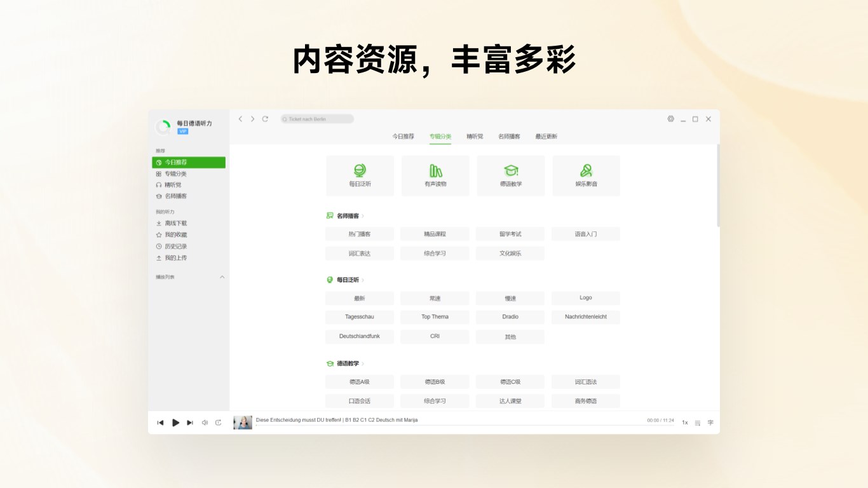Image resolution: width=868 pixels, height=488 pixels.
Task: Play the current audio track
Action: click(176, 423)
